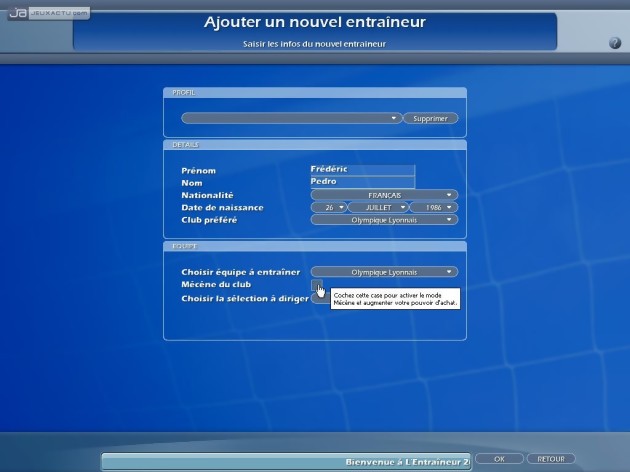This screenshot has height=472, width=630.
Task: Click the Supprimer button
Action: (x=430, y=119)
